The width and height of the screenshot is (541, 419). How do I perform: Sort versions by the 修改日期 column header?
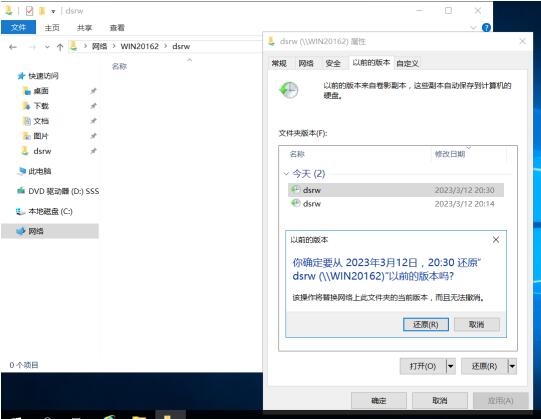tap(450, 154)
